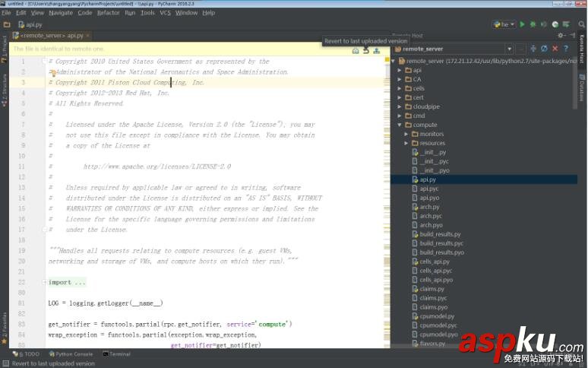Open the VCS menu
Image resolution: width=588 pixels, height=368 pixels.
click(165, 13)
